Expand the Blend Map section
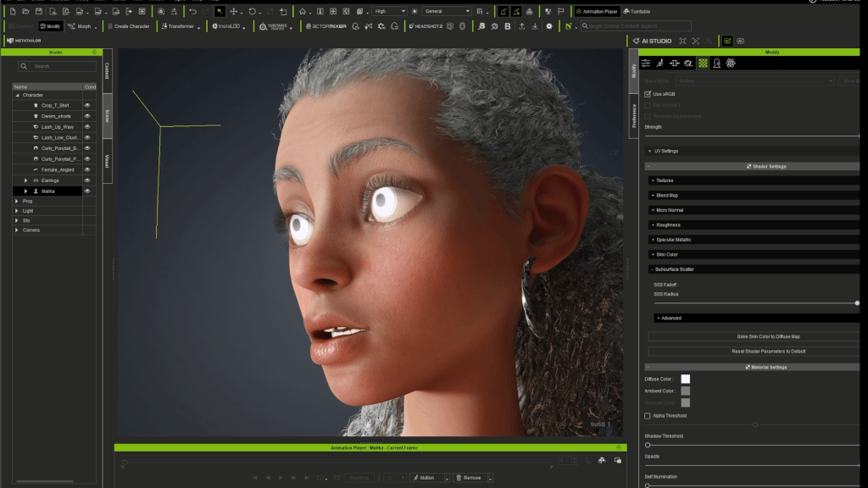The height and width of the screenshot is (488, 868). (754, 196)
